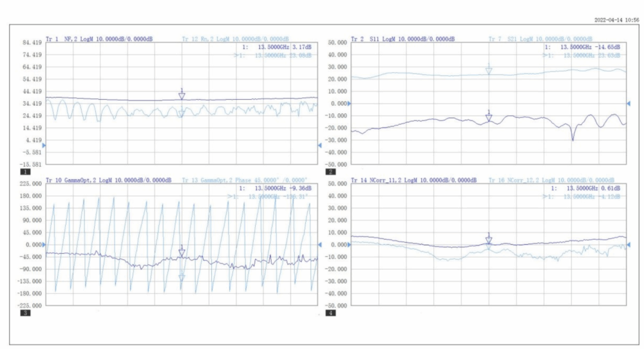This screenshot has height=349, width=644.
Task: Select the Tr 7 S21 trace label
Action: coord(541,39)
